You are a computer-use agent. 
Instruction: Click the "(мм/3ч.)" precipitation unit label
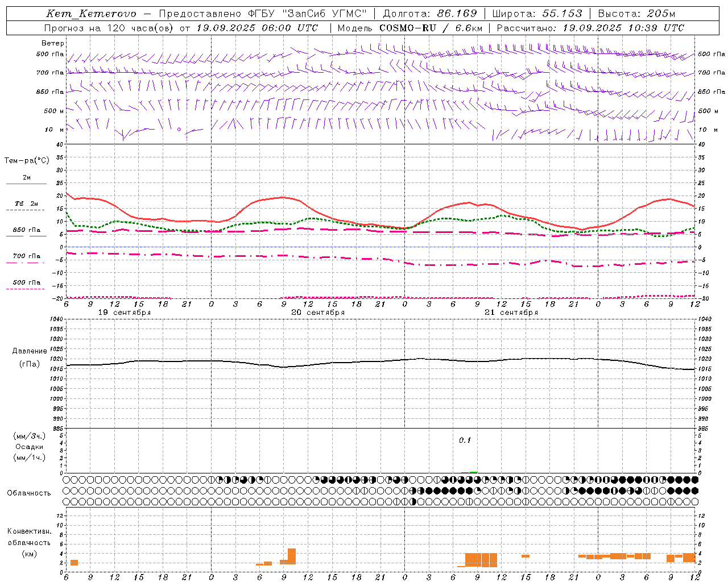pos(29,436)
